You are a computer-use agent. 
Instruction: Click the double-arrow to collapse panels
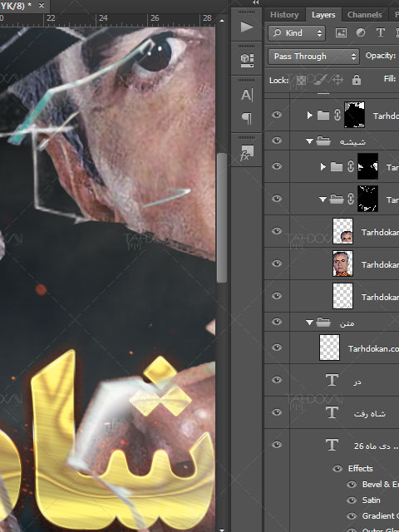(256, 2)
